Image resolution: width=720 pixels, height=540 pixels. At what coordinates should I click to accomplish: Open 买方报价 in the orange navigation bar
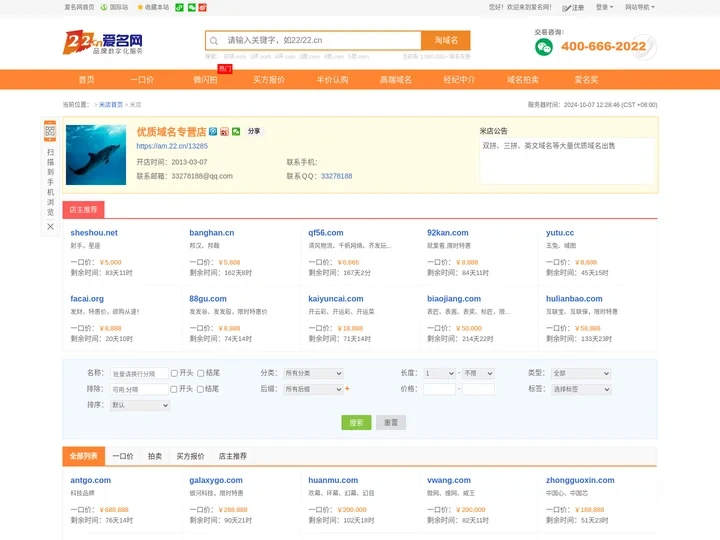pyautogui.click(x=269, y=80)
